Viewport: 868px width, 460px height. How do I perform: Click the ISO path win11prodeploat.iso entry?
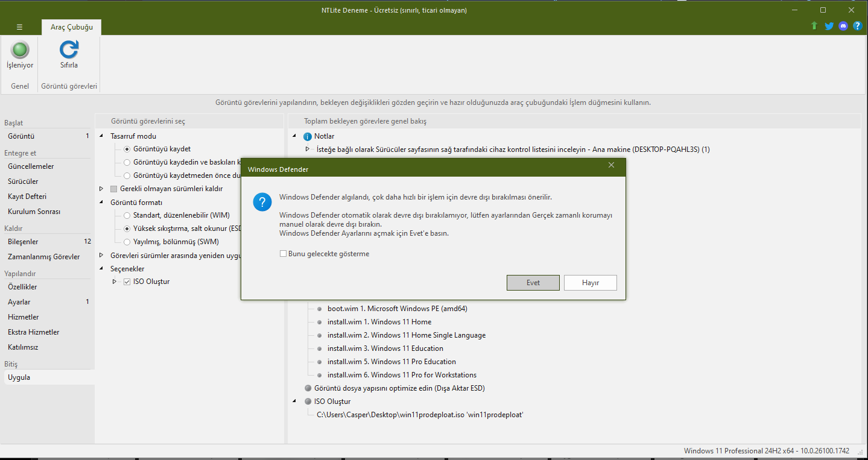click(420, 415)
